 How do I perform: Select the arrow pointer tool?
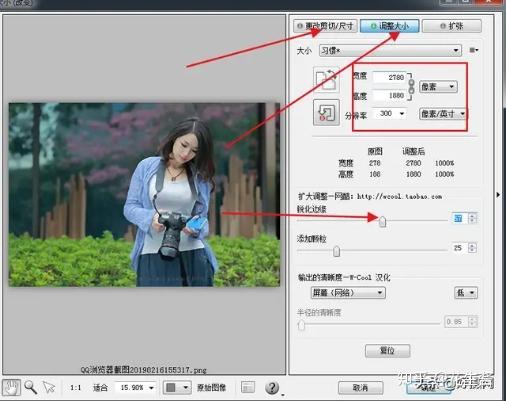coord(49,387)
